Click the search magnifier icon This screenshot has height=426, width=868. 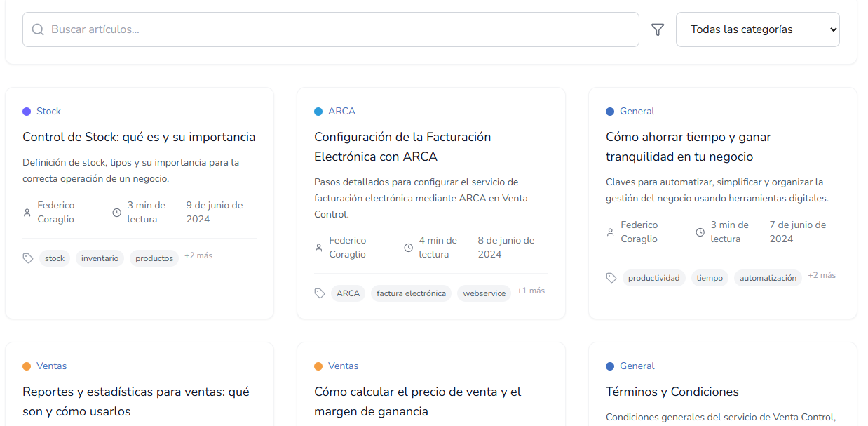click(x=38, y=29)
